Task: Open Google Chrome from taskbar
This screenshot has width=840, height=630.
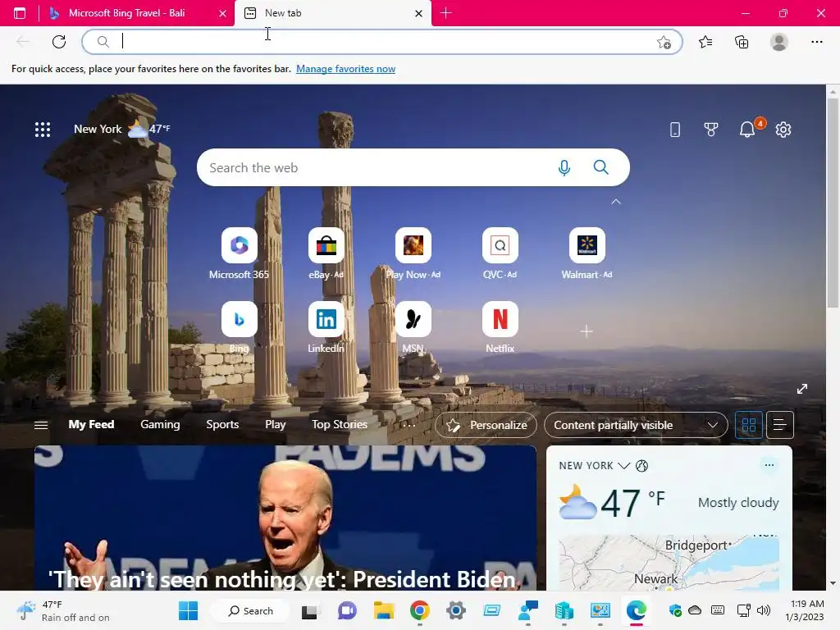Action: (419, 610)
